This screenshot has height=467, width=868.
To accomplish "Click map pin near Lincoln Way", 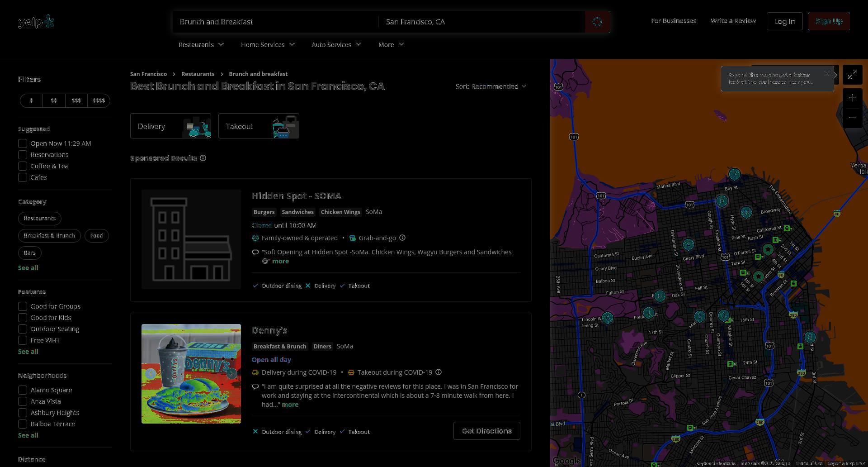I will click(608, 317).
